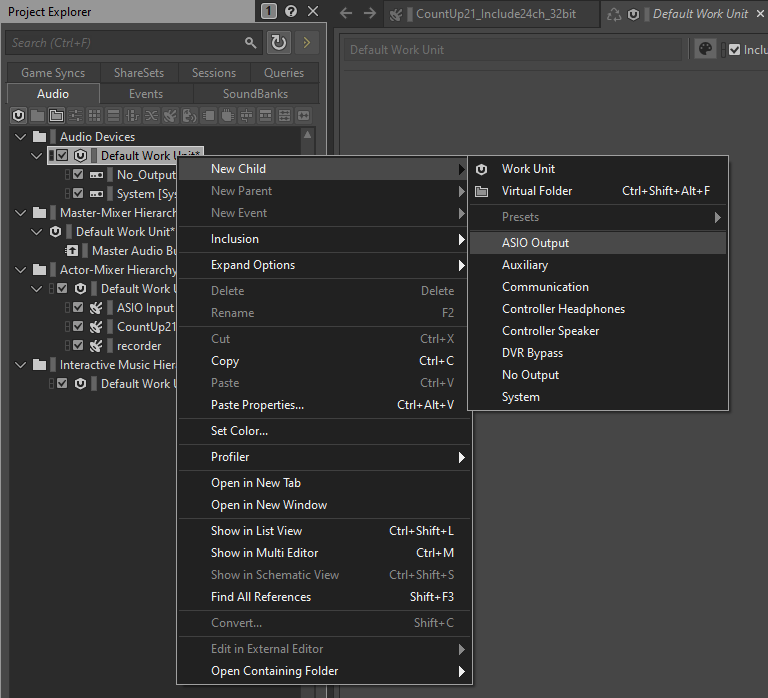
Task: Collapse Default Work Unit under Audio Devices
Action: click(37, 156)
